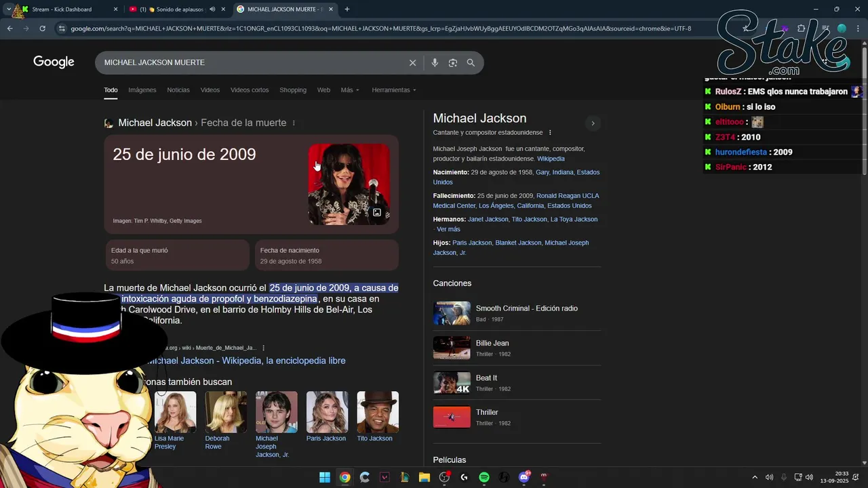Open OBS Studio from the taskbar
The image size is (868, 488).
pyautogui.click(x=444, y=477)
